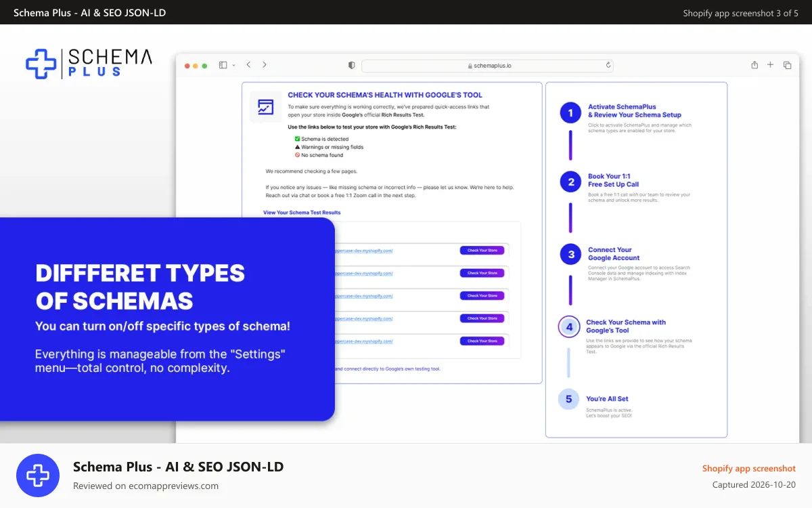Image resolution: width=812 pixels, height=508 pixels.
Task: Reload the page with the refresh icon
Action: point(608,65)
